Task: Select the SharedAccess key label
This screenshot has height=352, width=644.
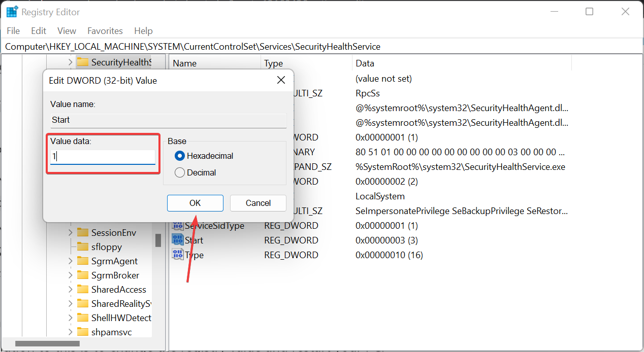Action: (x=119, y=289)
